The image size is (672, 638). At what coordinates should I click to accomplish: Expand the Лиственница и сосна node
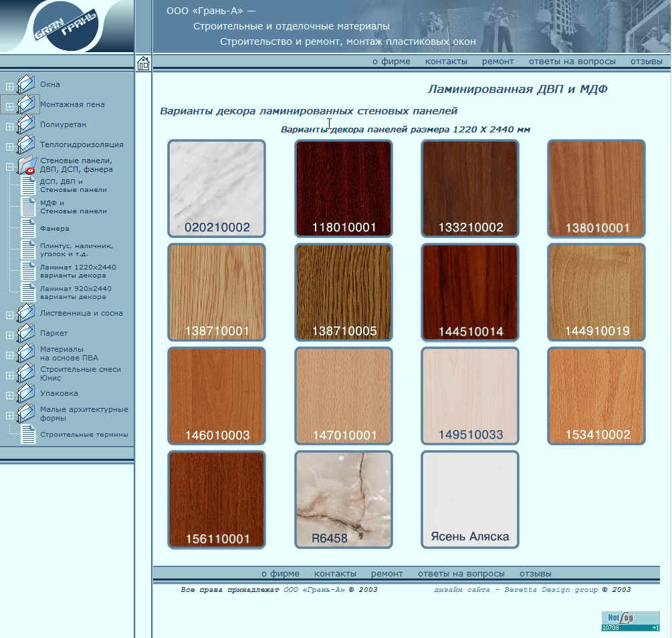click(9, 315)
